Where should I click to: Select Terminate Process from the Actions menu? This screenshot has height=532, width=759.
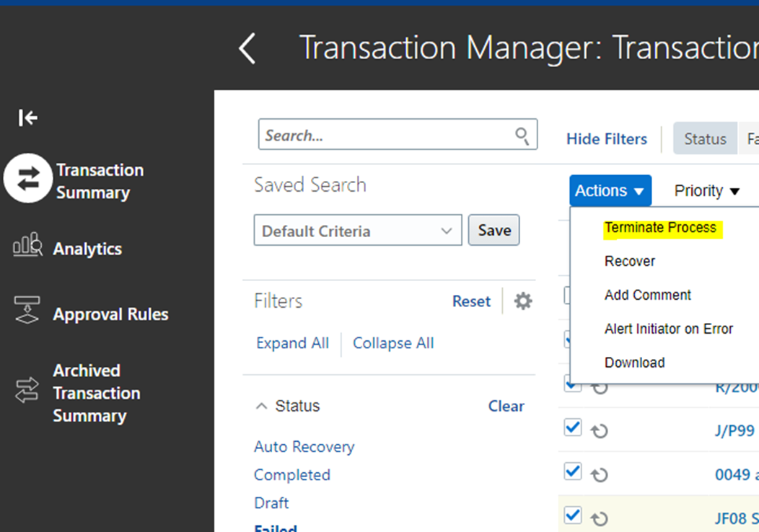point(660,227)
